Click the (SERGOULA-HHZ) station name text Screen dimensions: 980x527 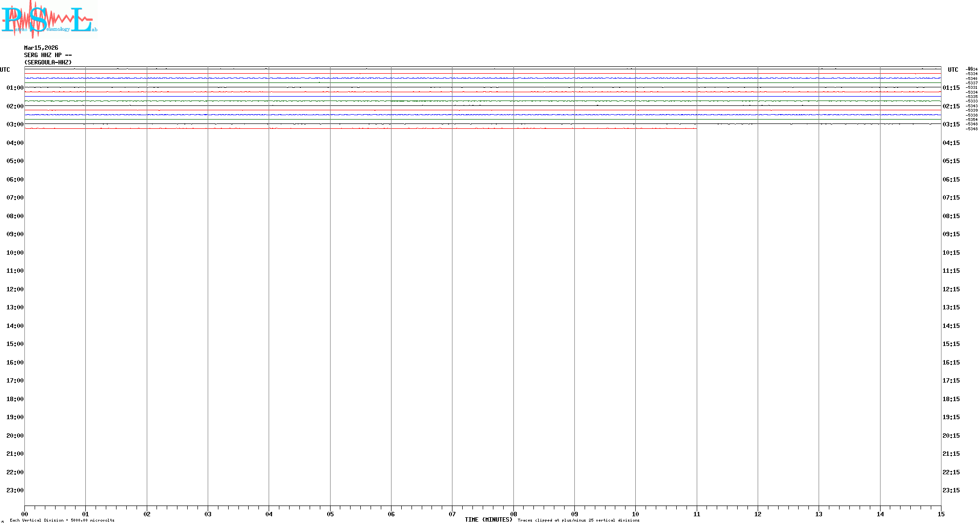coord(48,62)
